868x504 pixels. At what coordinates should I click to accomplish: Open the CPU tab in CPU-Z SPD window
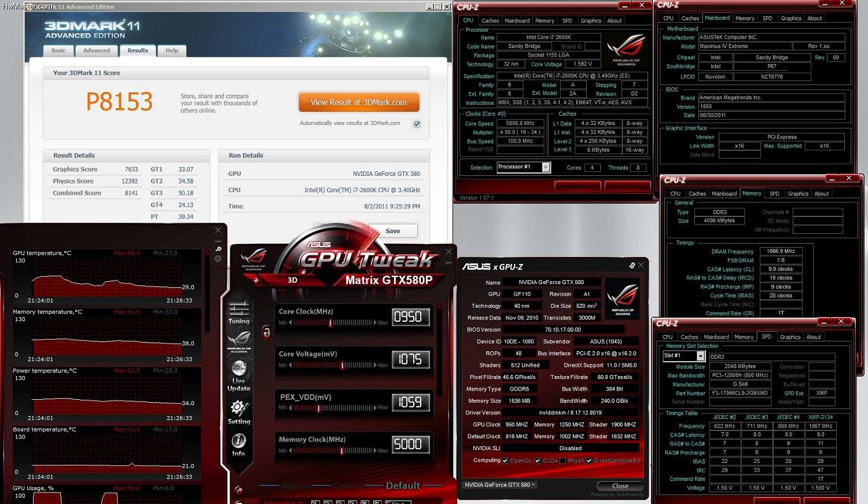tap(667, 337)
